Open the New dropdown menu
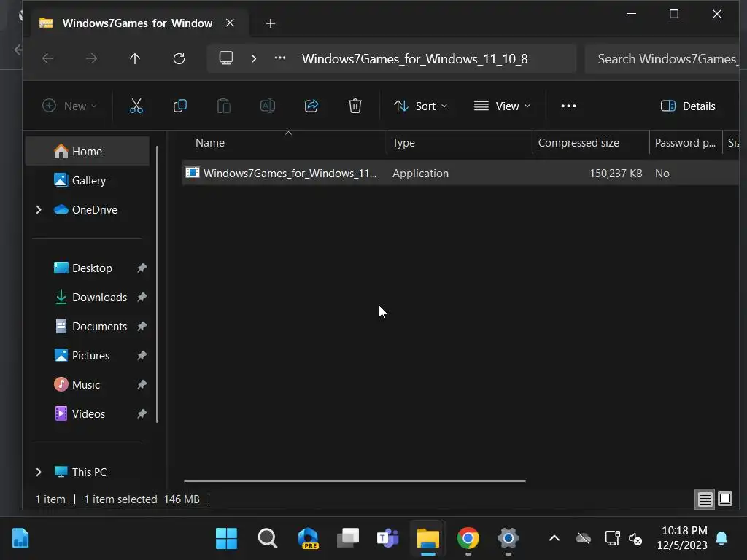Screen dimensions: 747x560 69,106
